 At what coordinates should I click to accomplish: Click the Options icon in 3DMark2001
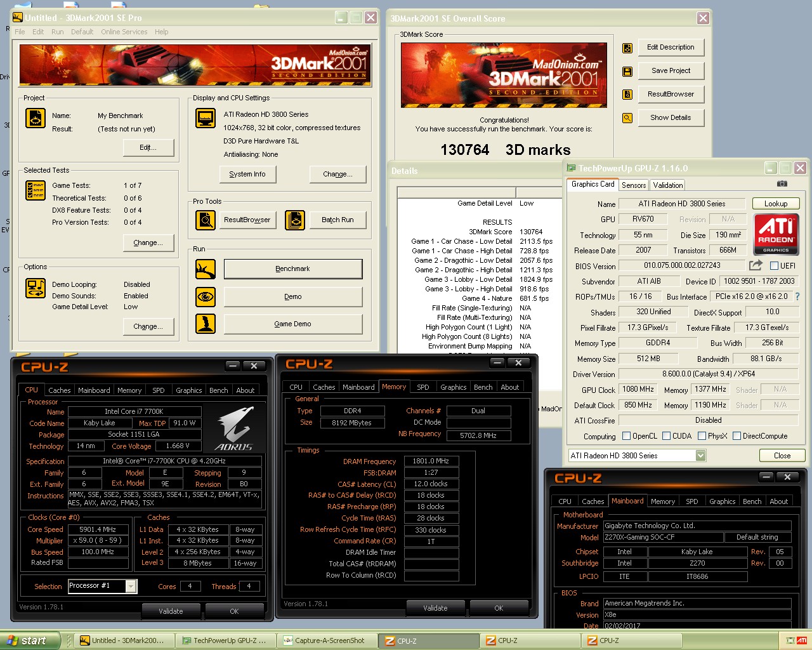click(x=35, y=288)
